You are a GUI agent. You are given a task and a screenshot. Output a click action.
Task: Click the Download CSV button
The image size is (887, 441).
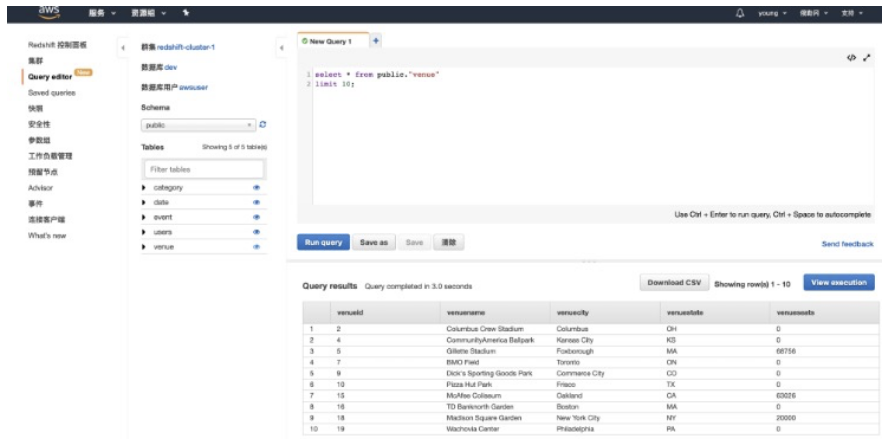pyautogui.click(x=674, y=283)
